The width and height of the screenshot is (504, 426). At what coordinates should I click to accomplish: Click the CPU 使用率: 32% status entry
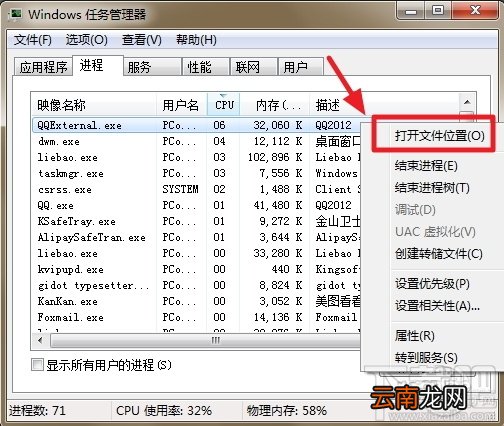pyautogui.click(x=164, y=410)
